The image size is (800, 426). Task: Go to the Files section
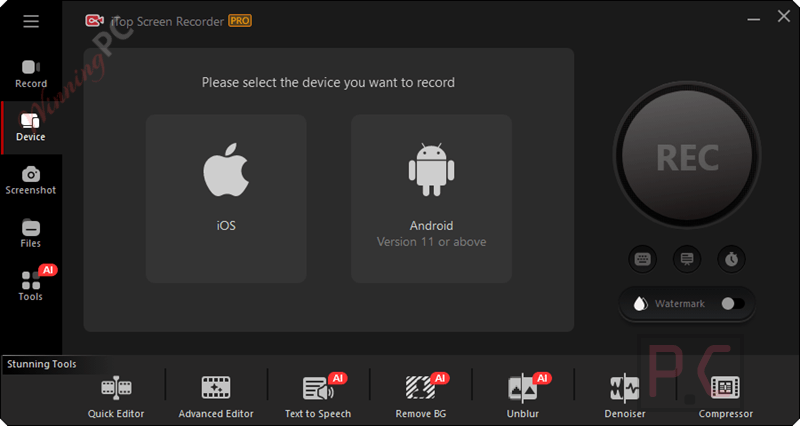point(31,234)
